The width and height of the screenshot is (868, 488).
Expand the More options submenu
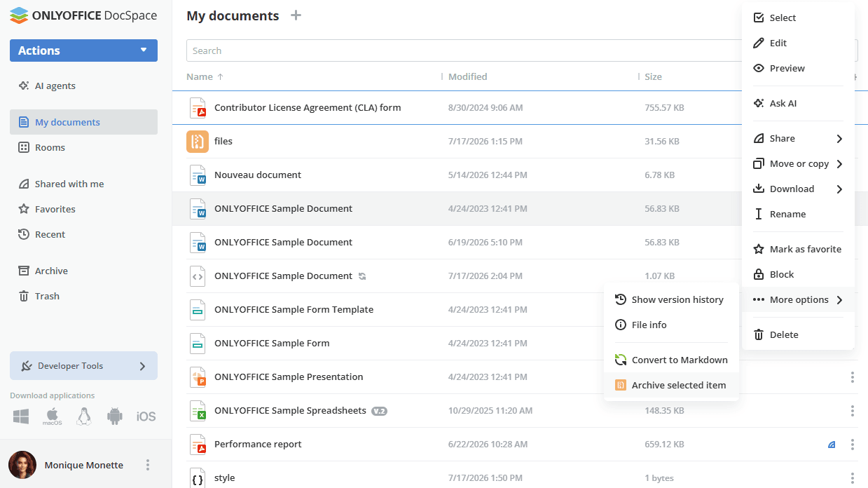point(798,299)
